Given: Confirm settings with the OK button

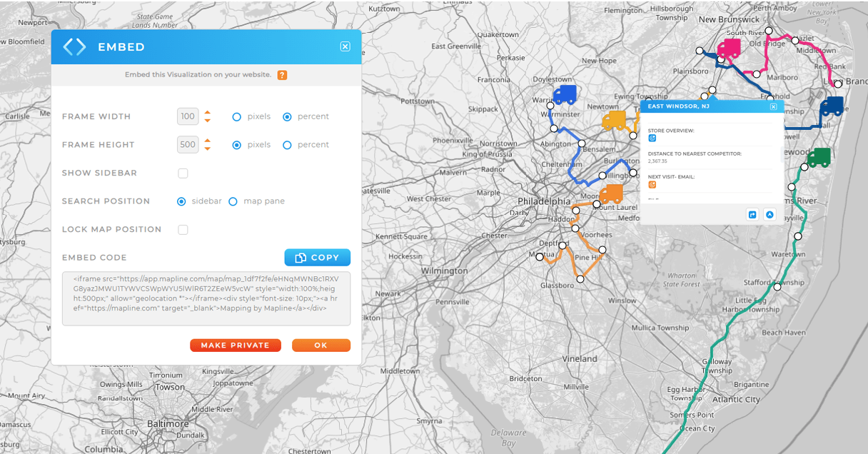Looking at the screenshot, I should 321,345.
